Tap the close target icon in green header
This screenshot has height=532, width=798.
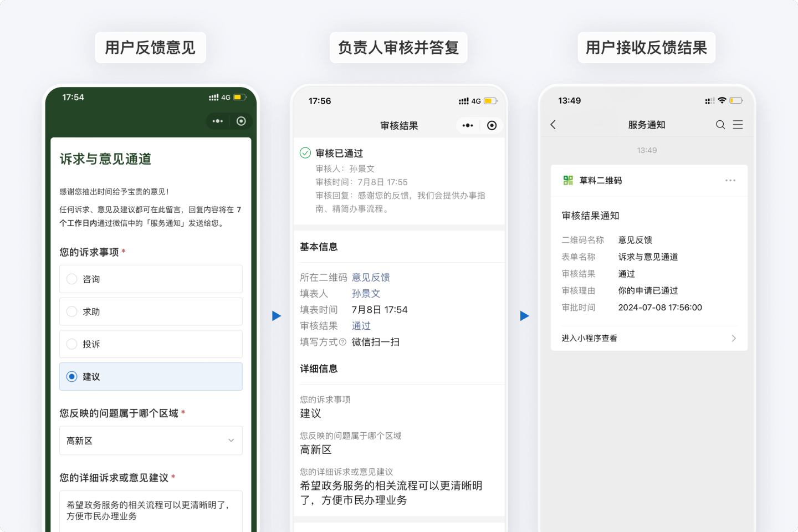(x=241, y=121)
